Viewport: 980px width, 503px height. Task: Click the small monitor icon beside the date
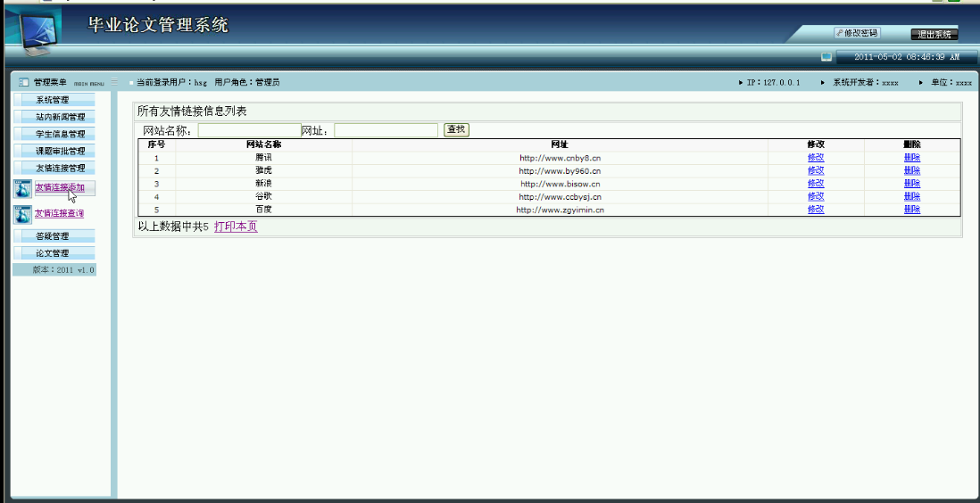tap(826, 57)
